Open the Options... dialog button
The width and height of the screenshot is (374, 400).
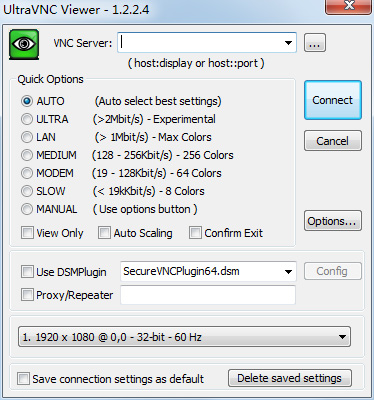coord(333,221)
